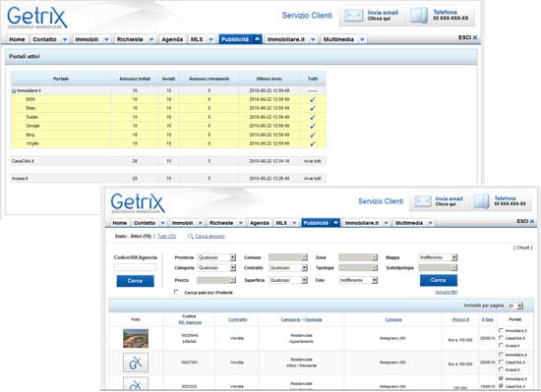Click the check mark in Google row
541x392 pixels.
[313, 126]
